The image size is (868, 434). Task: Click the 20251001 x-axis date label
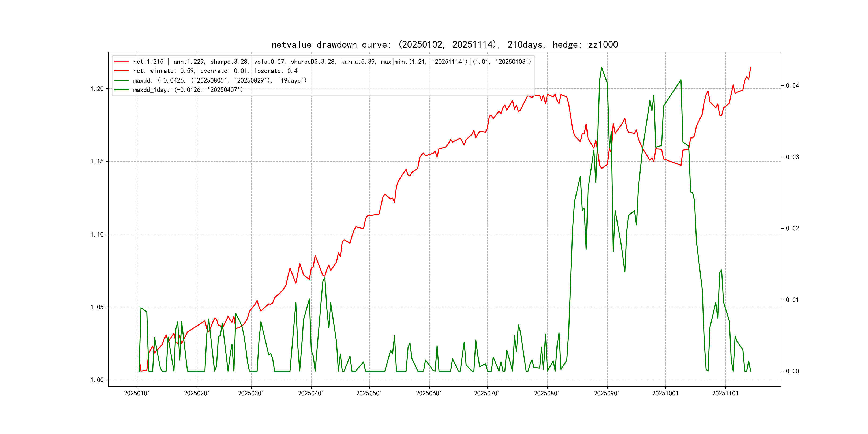click(x=665, y=393)
